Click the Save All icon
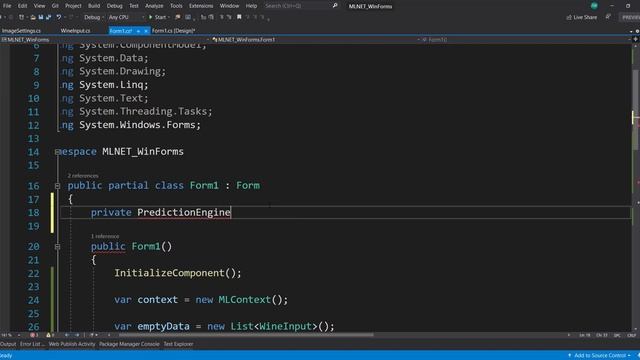 [48, 17]
